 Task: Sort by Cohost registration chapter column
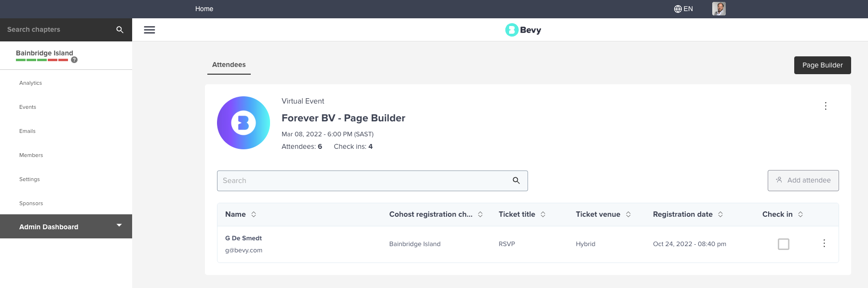(480, 214)
